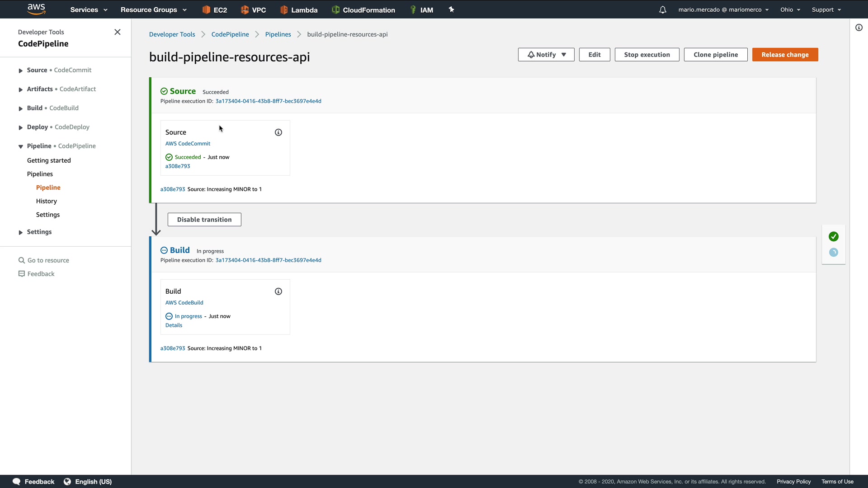Open the Ohio region menu

790,9
